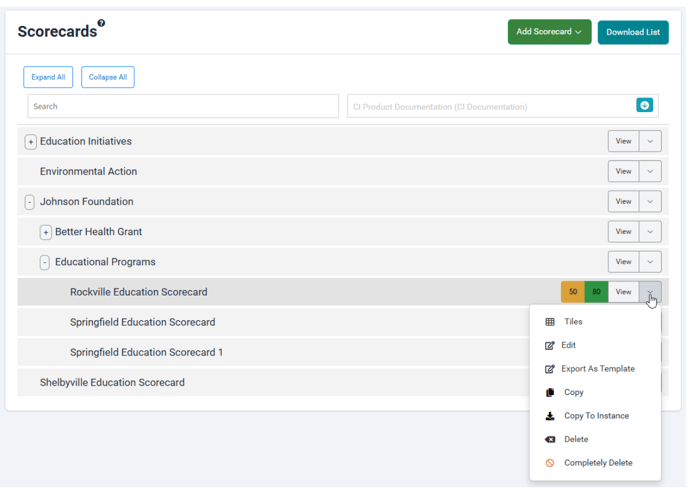The height and width of the screenshot is (490, 688).
Task: Select Springfield Education Scorecard 1 row
Action: coord(146,352)
